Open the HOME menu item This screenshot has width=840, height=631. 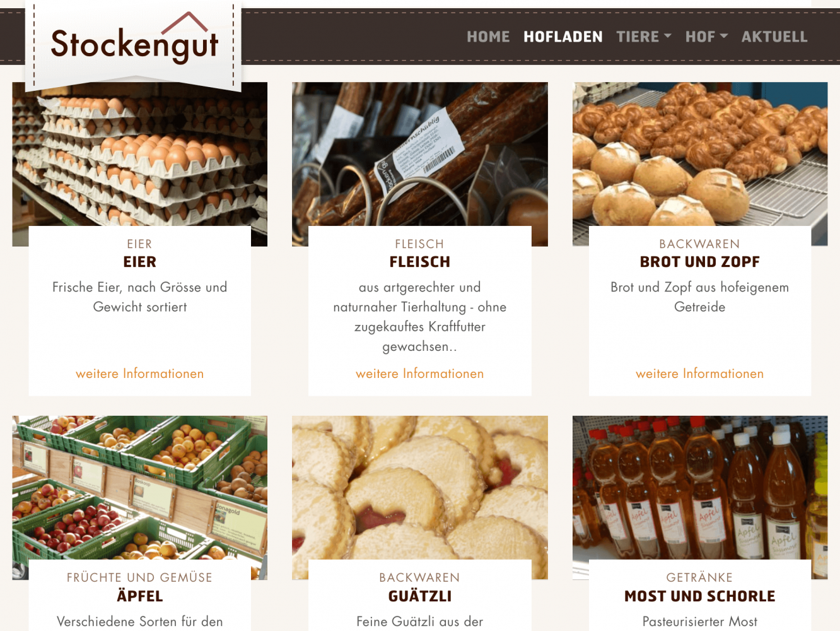click(x=488, y=37)
